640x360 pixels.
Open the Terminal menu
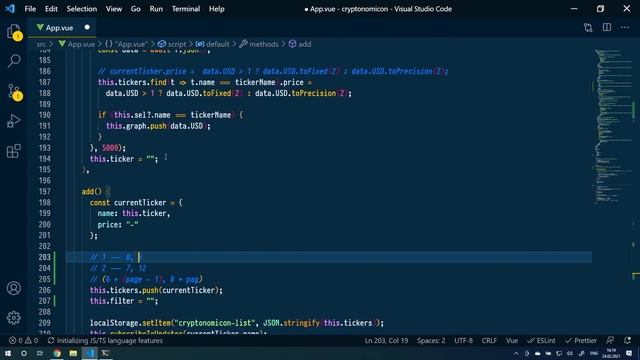pyautogui.click(x=186, y=9)
